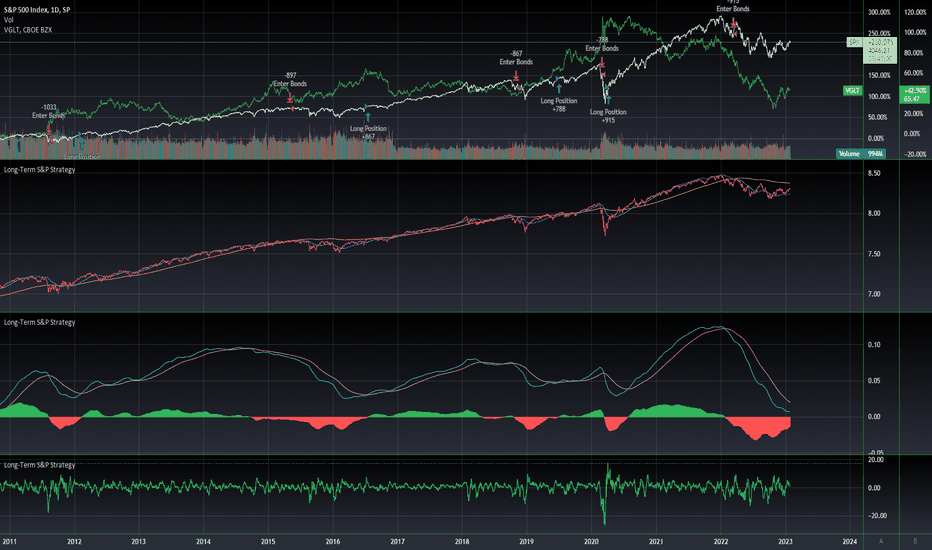The width and height of the screenshot is (932, 550).
Task: Click the -867 Enter Bonds trade label
Action: pyautogui.click(x=516, y=58)
